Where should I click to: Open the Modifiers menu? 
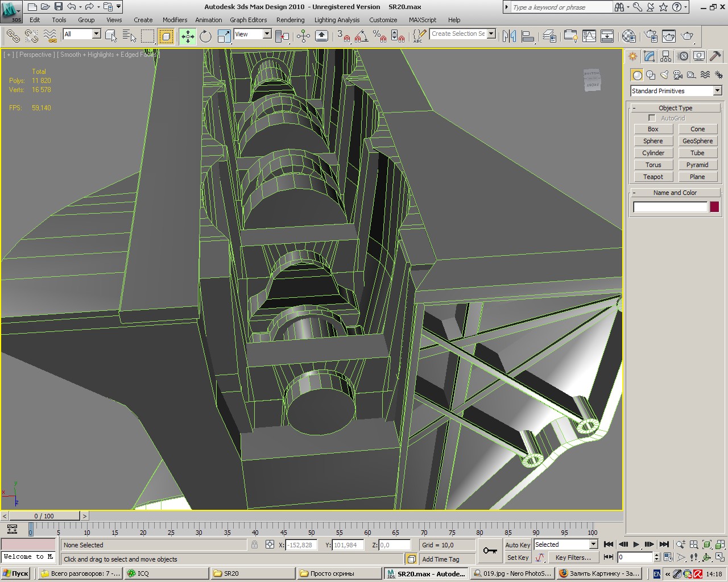[175, 20]
